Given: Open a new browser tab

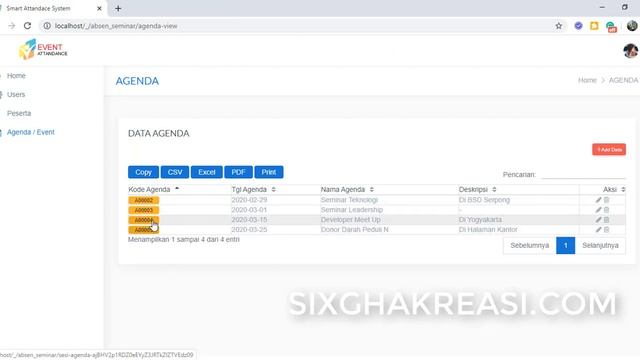Looking at the screenshot, I should click(118, 8).
